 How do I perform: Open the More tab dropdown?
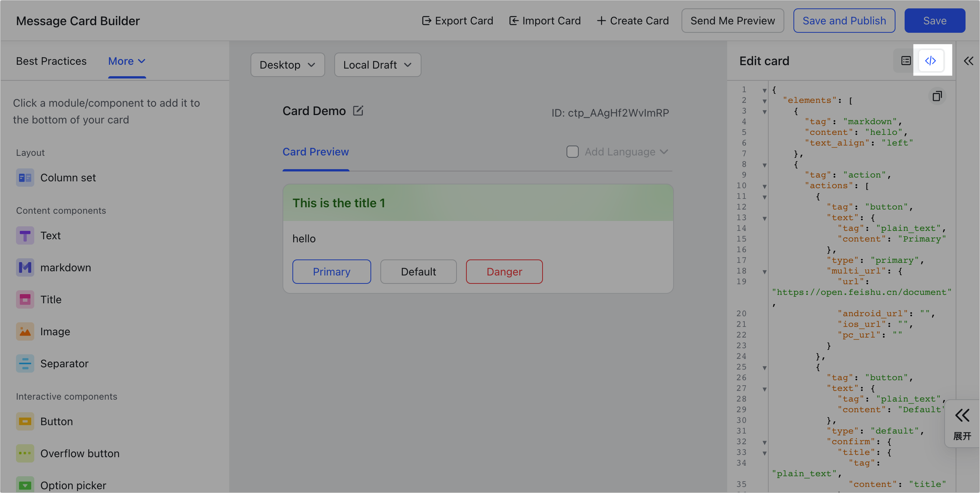pyautogui.click(x=127, y=61)
